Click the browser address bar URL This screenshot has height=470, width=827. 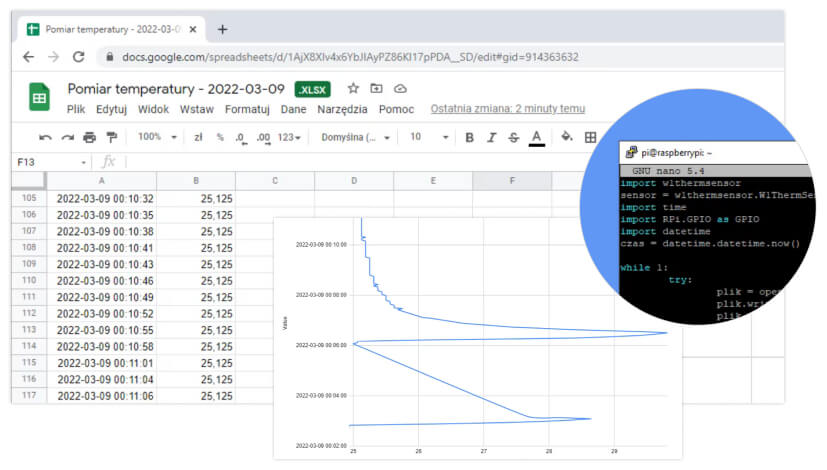coord(350,57)
